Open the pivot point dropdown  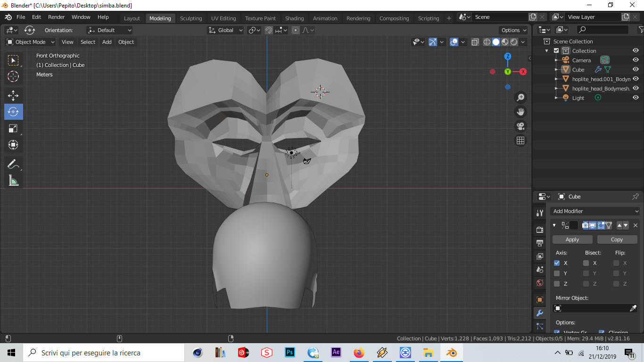[x=255, y=30]
